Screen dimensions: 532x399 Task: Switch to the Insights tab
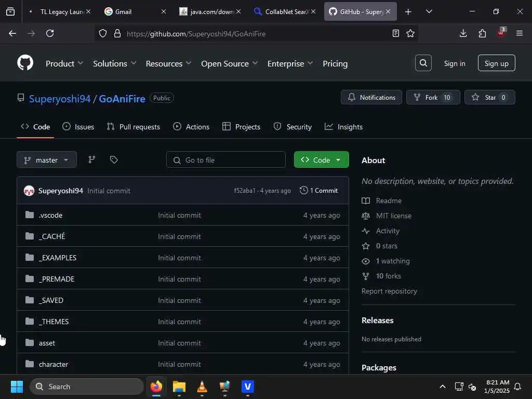click(x=344, y=127)
